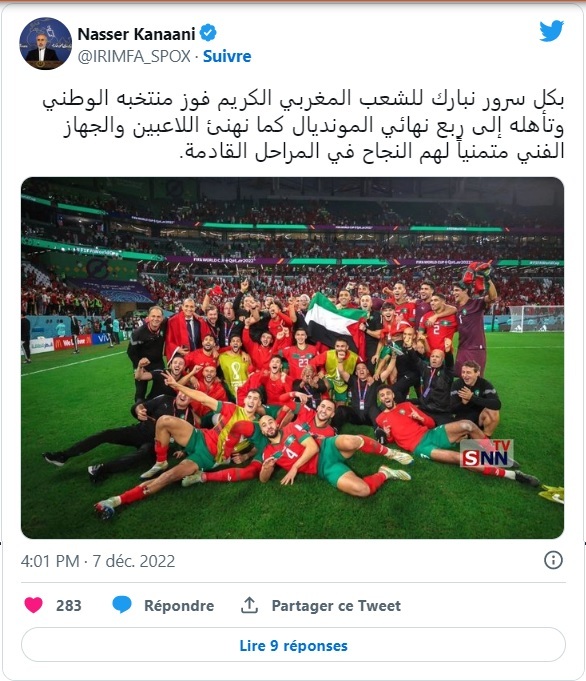Click the 283 likes count

(69, 605)
